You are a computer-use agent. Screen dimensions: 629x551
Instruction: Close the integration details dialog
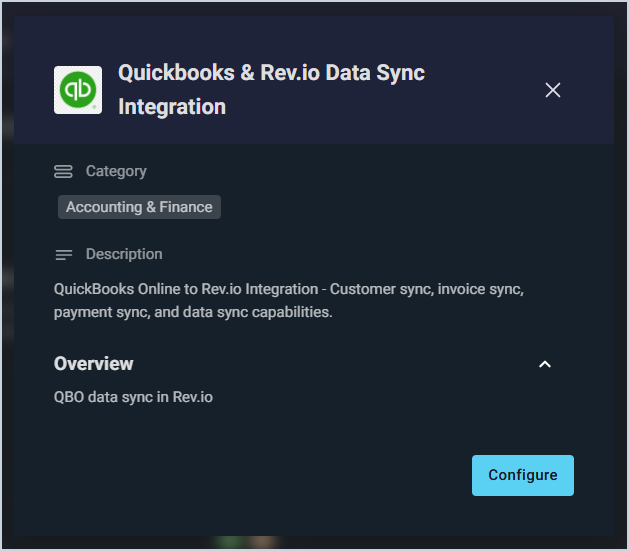[x=553, y=90]
